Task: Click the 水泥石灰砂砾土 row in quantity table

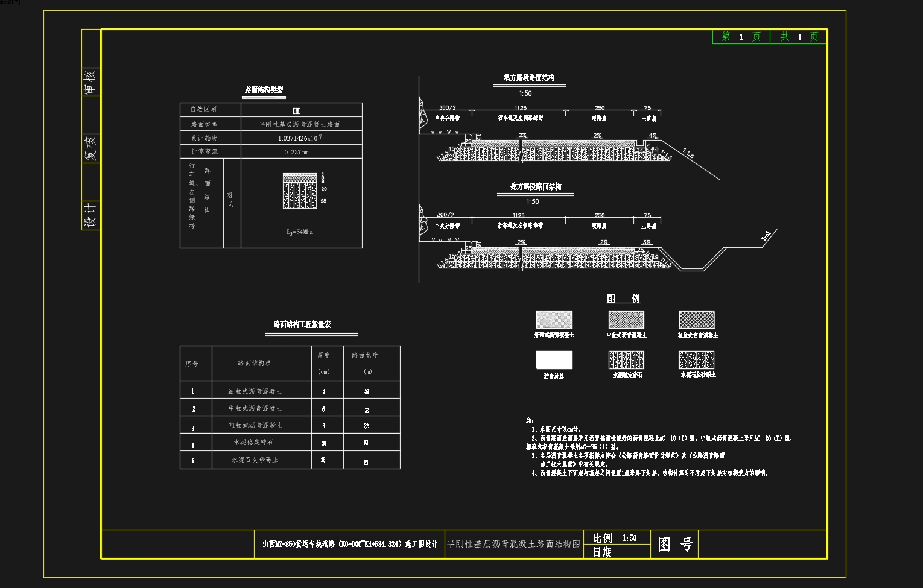Action: click(x=290, y=460)
